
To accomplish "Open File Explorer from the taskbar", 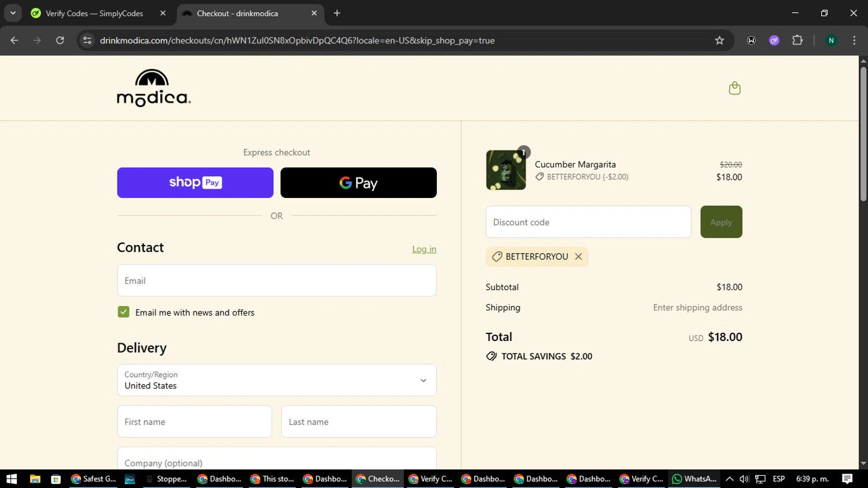I will tap(35, 479).
